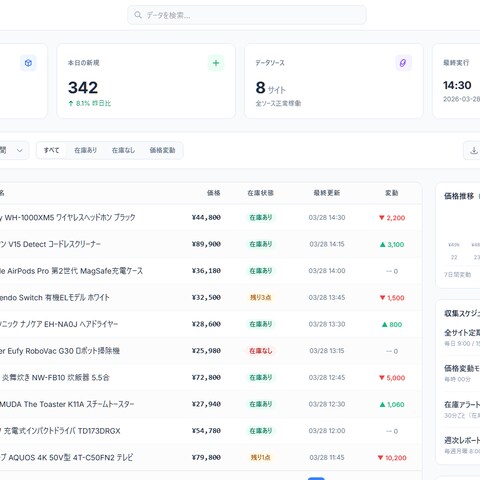Click the magnifier icon in search bar
The image size is (480, 480).
point(138,15)
